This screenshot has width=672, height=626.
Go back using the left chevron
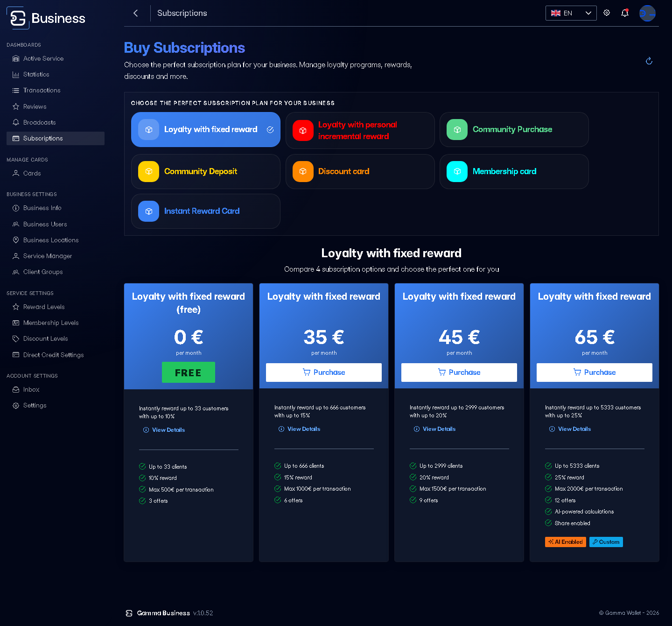click(x=136, y=13)
